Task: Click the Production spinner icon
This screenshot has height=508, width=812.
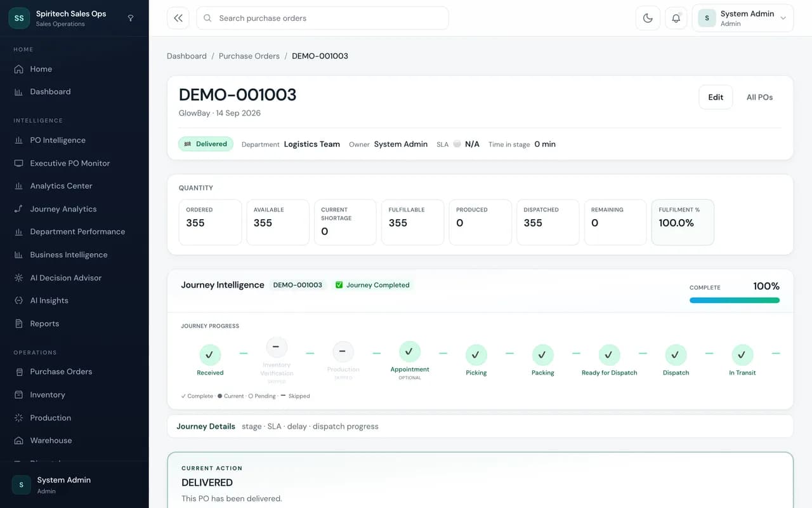Action: 18,418
